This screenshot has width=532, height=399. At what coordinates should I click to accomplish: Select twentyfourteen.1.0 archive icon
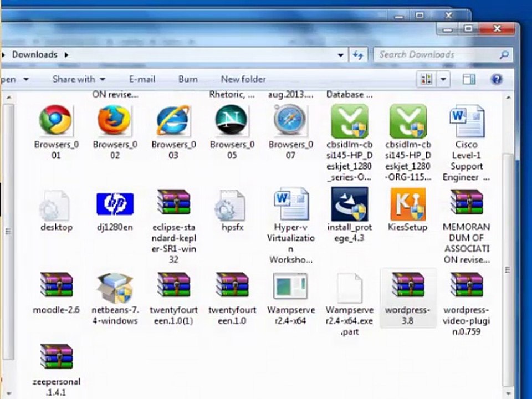(232, 285)
